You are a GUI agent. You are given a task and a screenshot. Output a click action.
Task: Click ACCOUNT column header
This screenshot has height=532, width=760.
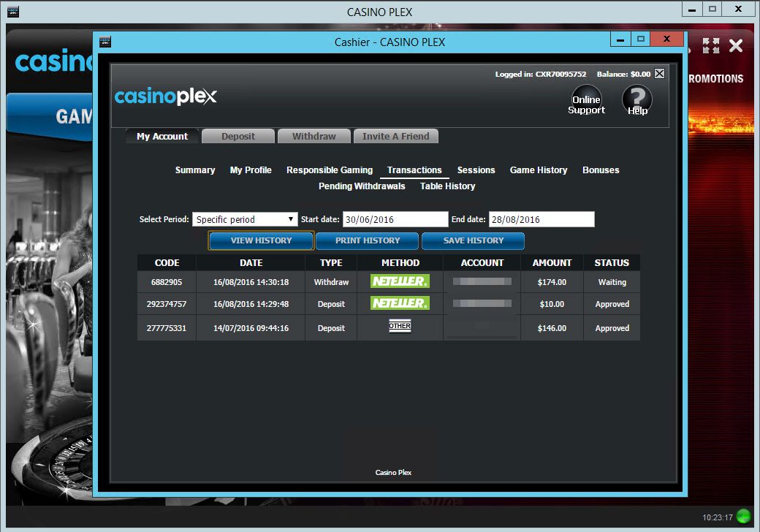pyautogui.click(x=482, y=262)
